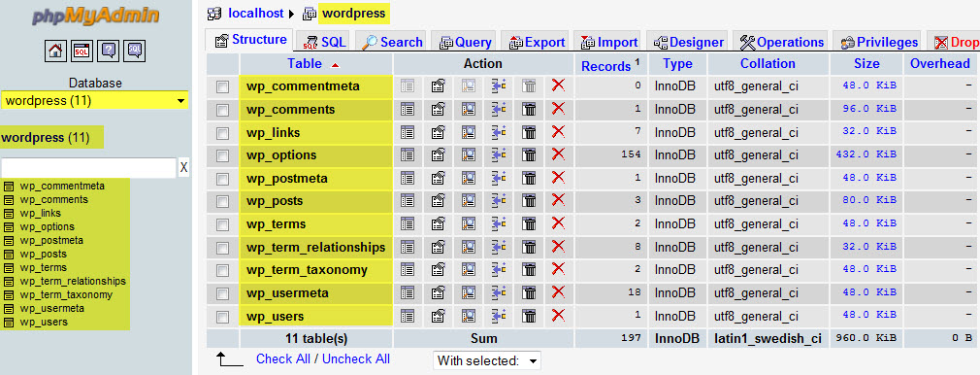Tick the wp_commentmeta row checkbox
Screen dimensions: 980x375
tap(222, 87)
